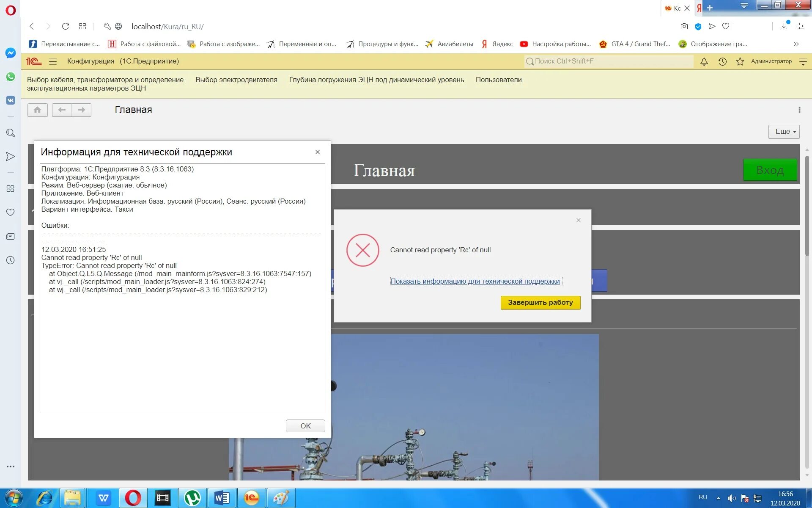Click Opera snapshot camera icon
Image resolution: width=812 pixels, height=508 pixels.
point(684,26)
